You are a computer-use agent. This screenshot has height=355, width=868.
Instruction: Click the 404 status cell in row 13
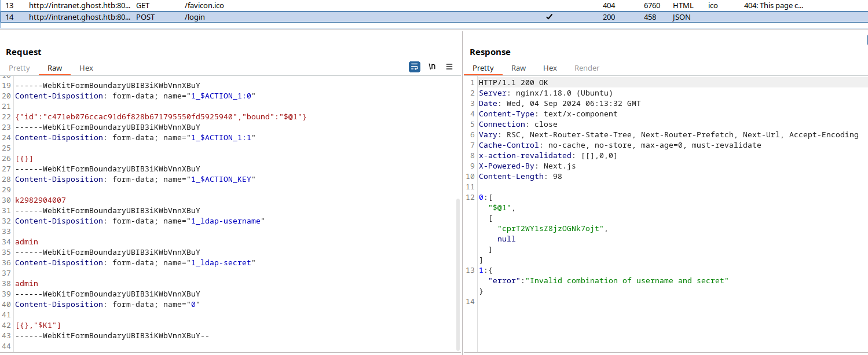[x=609, y=5]
